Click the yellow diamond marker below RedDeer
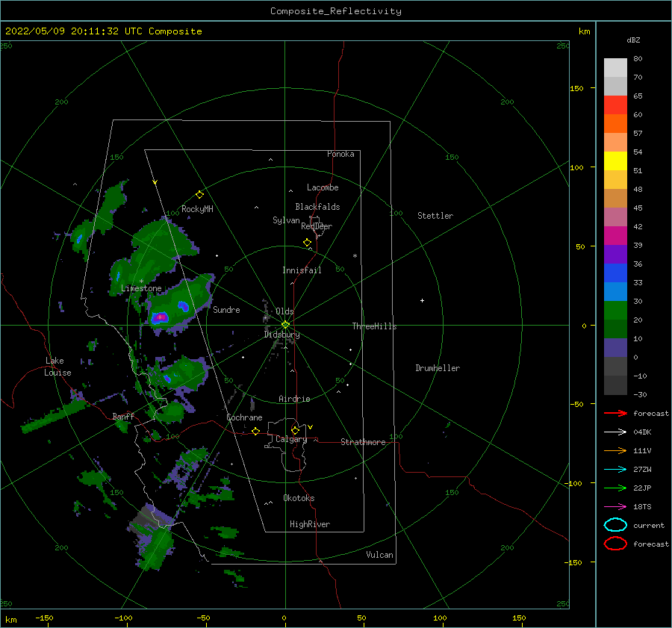The width and height of the screenshot is (672, 628). [x=308, y=243]
